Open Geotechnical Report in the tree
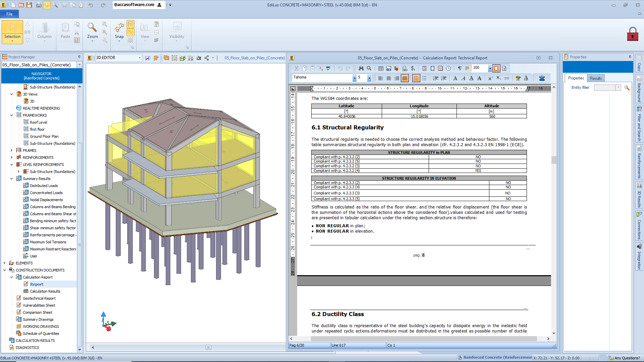Screen dimensions: 644x362 point(39,298)
